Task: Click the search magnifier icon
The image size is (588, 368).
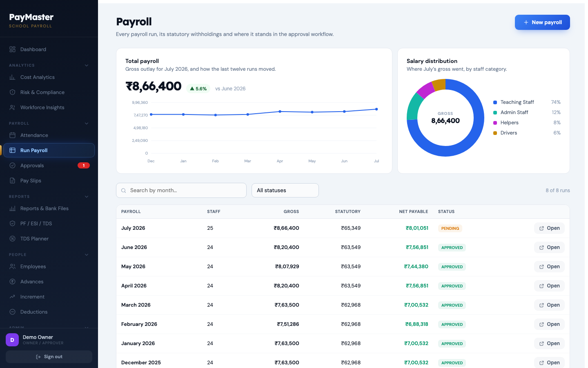Action: coord(124,191)
